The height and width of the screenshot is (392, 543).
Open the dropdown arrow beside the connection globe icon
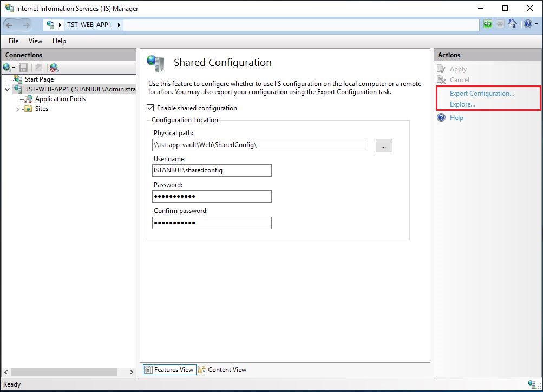(14, 68)
